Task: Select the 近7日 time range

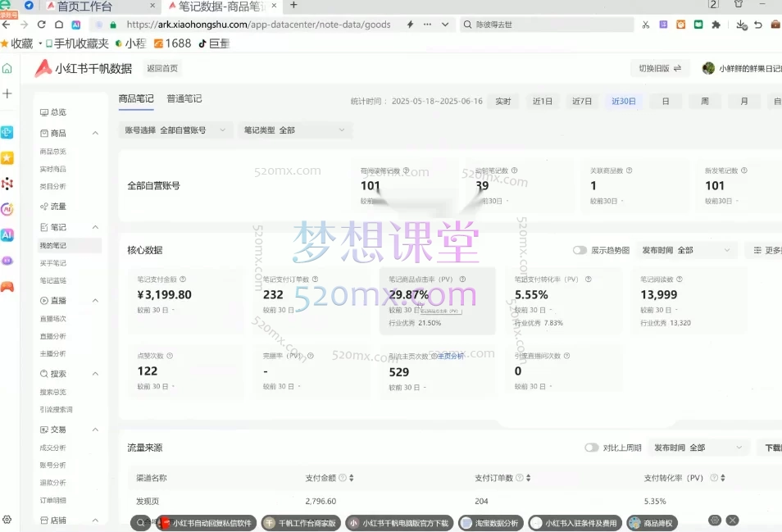Action: tap(582, 101)
